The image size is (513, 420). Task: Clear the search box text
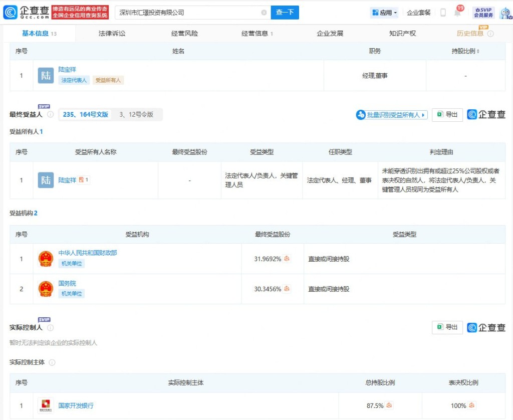pyautogui.click(x=264, y=13)
